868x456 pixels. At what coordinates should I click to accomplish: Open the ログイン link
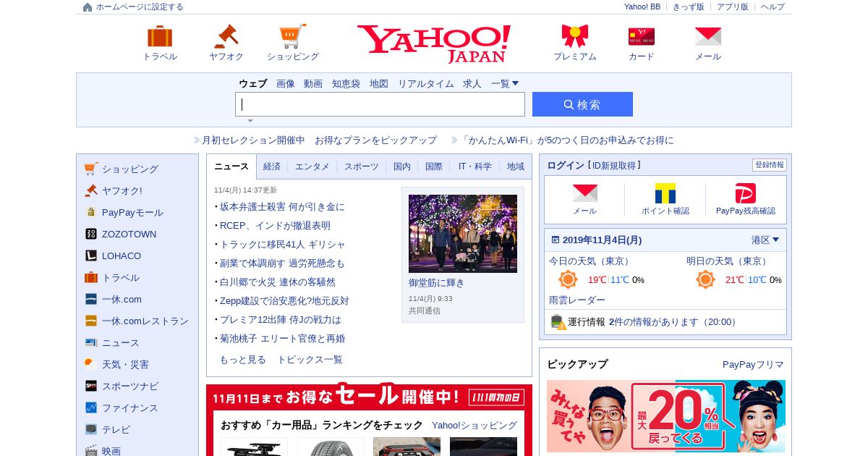(x=566, y=166)
